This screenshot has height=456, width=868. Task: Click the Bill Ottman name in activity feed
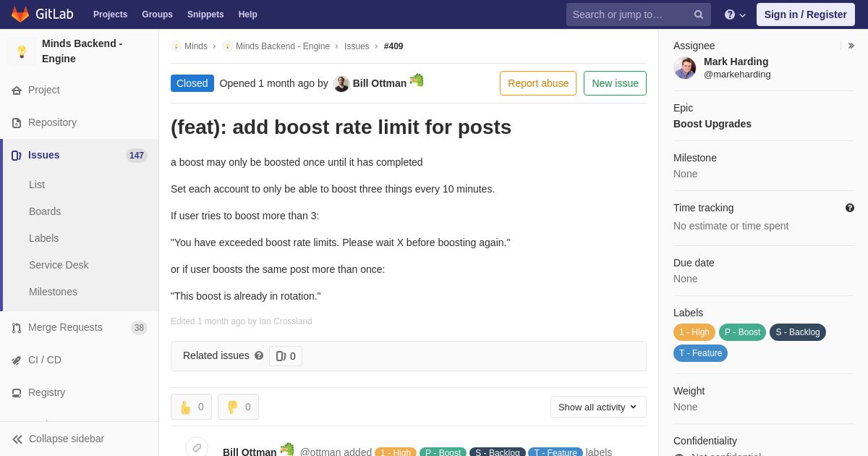click(250, 452)
